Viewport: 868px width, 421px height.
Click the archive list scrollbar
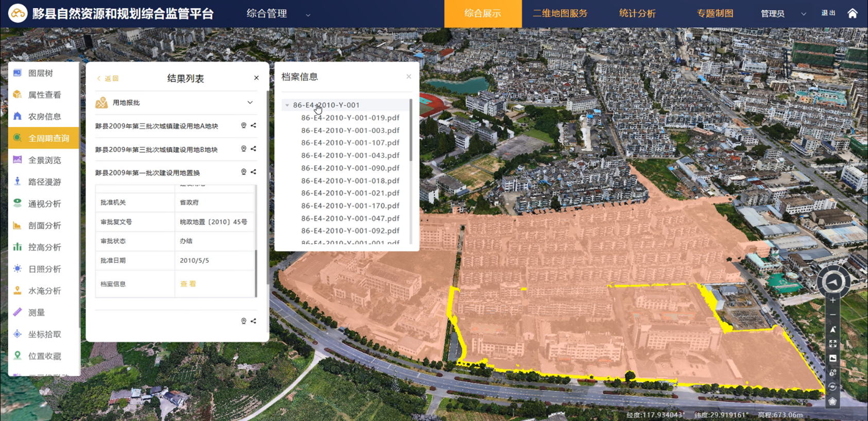410,131
